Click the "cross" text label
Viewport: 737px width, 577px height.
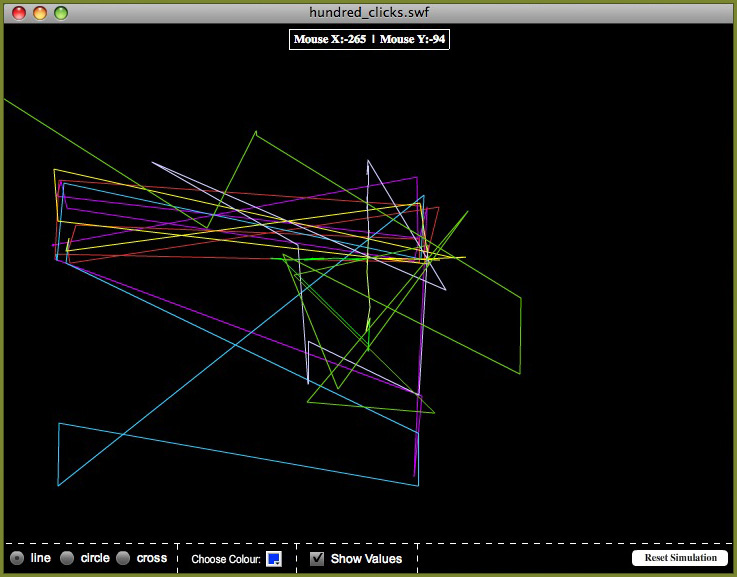click(x=152, y=558)
